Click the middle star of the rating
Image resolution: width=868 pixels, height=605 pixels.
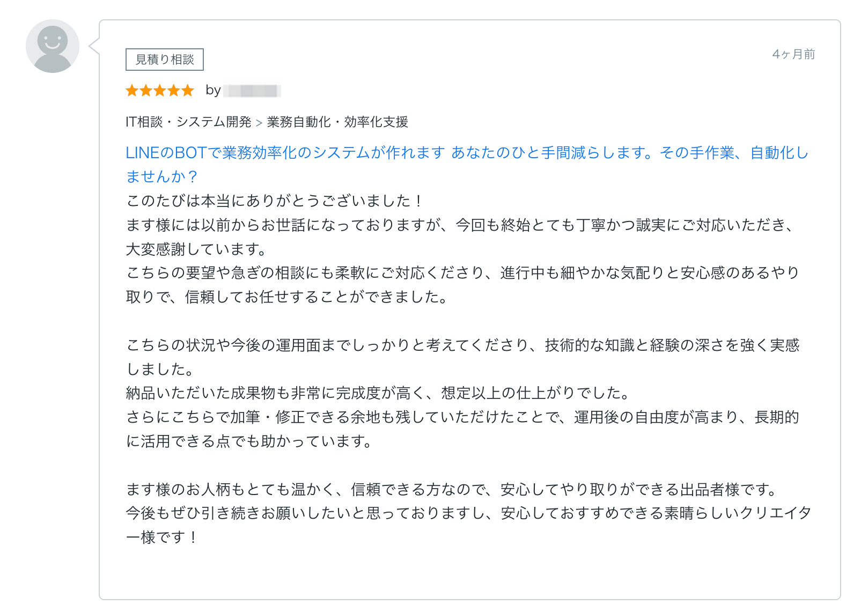[159, 91]
